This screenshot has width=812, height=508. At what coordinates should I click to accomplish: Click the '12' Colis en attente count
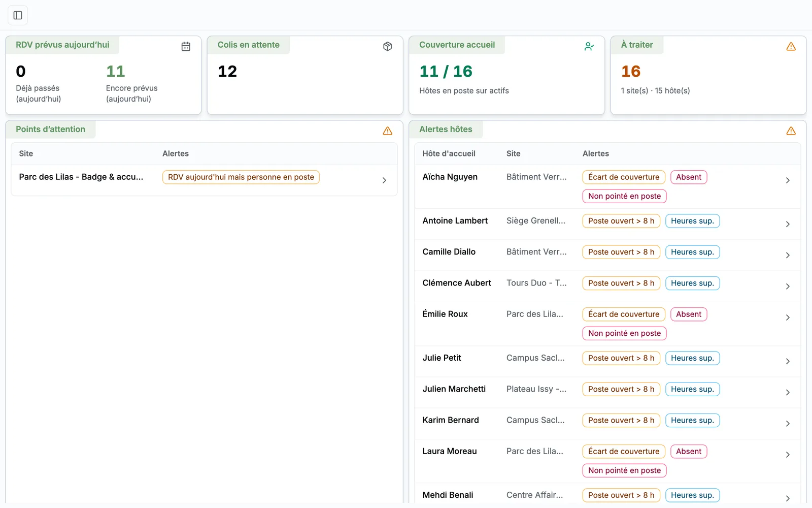click(x=227, y=72)
